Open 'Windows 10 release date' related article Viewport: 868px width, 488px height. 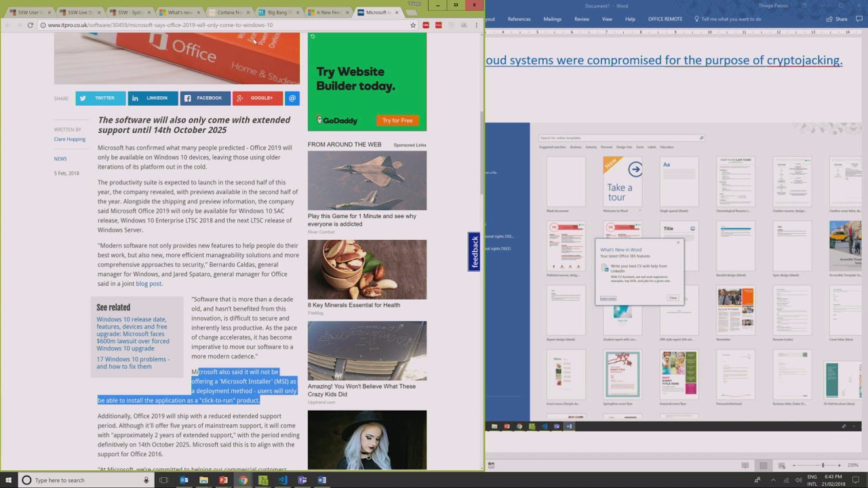(x=133, y=333)
